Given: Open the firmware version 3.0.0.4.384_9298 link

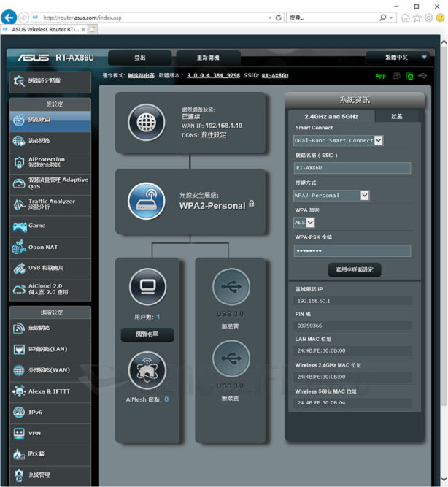Looking at the screenshot, I should [x=213, y=75].
